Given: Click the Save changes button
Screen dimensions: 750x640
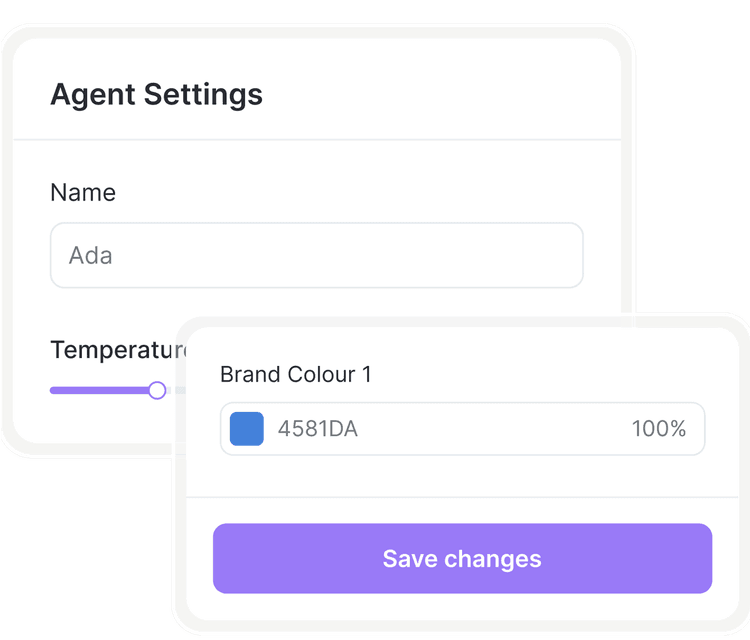Looking at the screenshot, I should tap(462, 558).
